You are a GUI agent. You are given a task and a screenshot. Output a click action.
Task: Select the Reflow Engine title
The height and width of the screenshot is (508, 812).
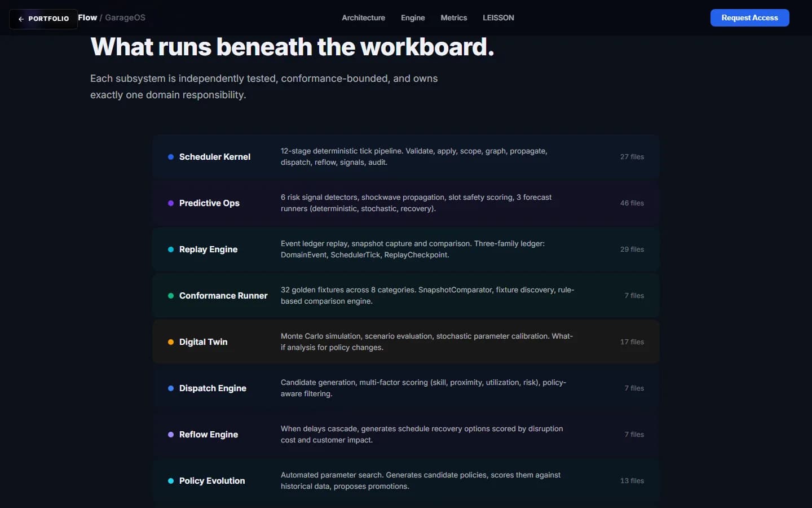(x=209, y=435)
